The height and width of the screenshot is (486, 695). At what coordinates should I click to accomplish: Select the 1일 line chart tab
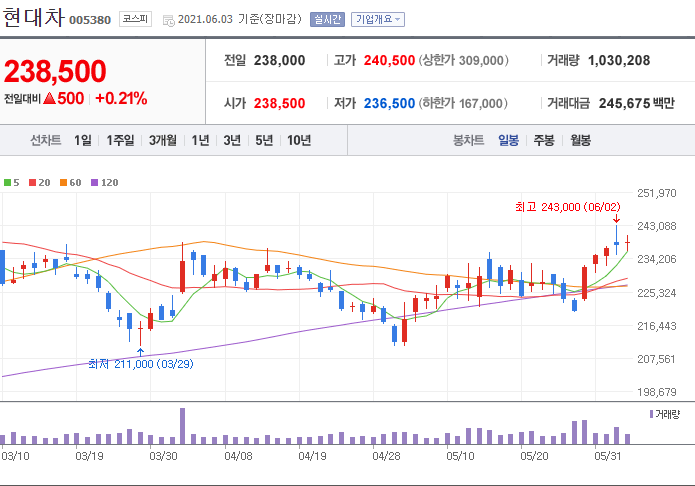click(82, 140)
